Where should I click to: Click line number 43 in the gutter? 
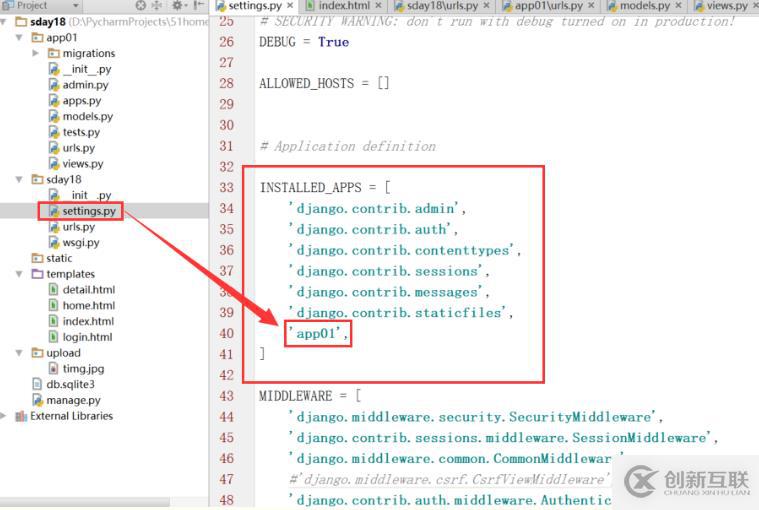tap(227, 396)
